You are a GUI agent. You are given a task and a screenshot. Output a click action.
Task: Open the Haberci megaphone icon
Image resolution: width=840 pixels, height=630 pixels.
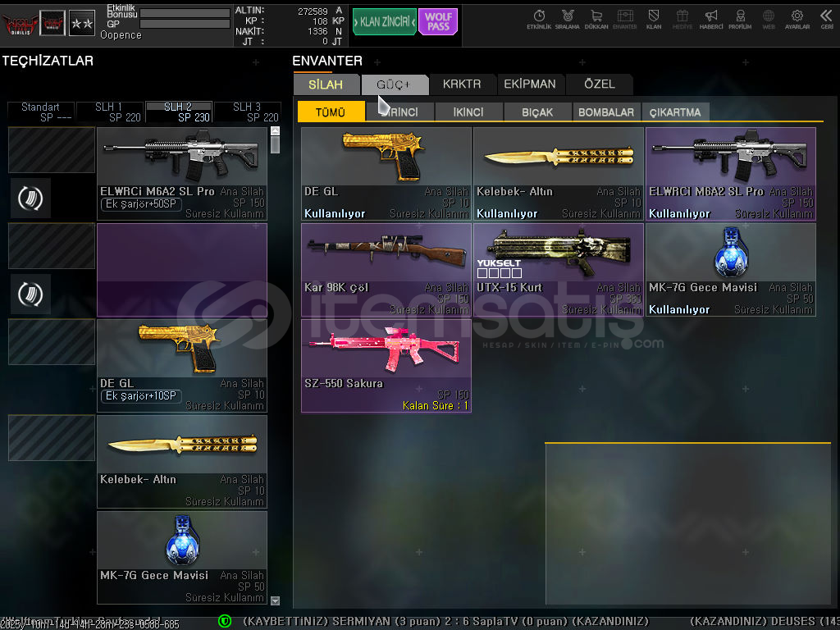point(711,19)
